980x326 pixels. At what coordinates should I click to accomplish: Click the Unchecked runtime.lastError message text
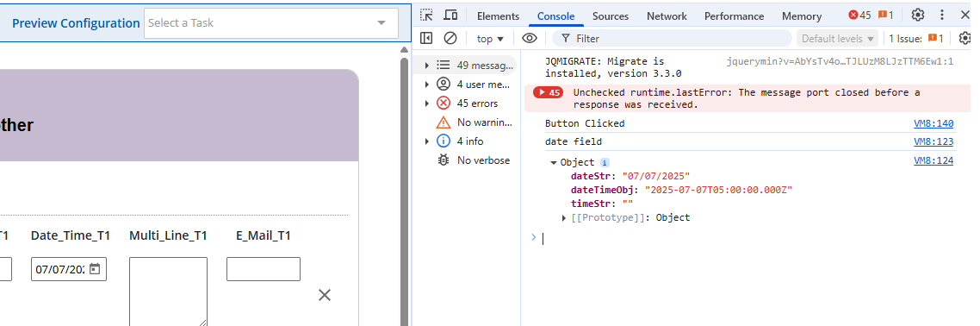pyautogui.click(x=747, y=98)
